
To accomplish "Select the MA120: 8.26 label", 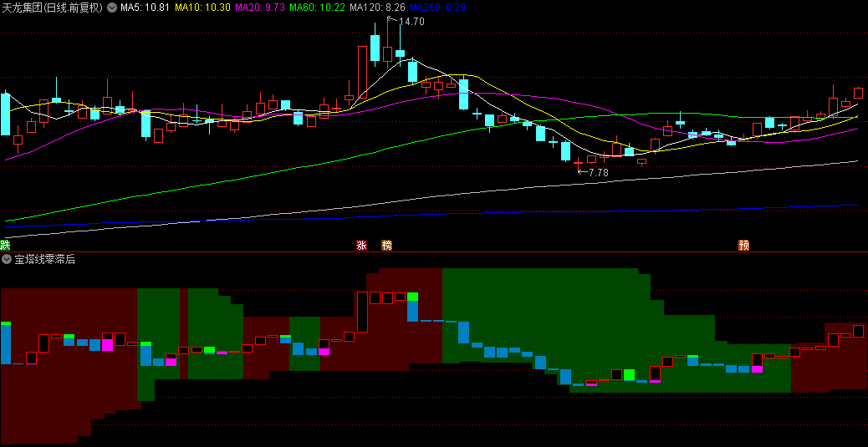I will tap(379, 8).
